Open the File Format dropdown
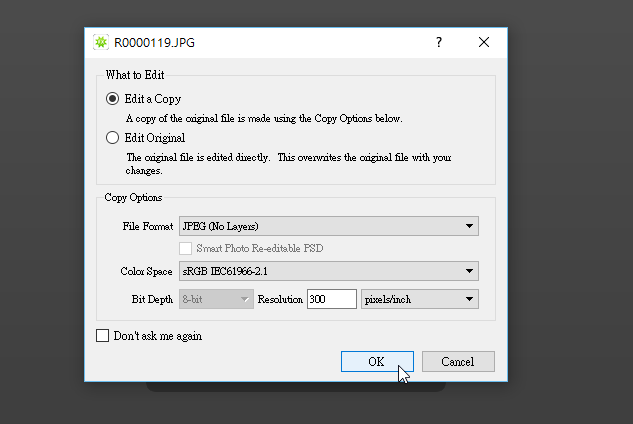 (x=328, y=226)
